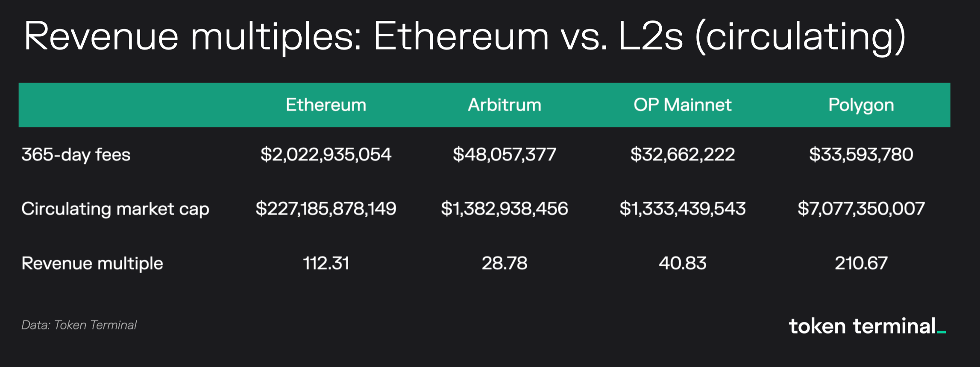Screen dimensions: 980x367
Task: Click the Ethereum column header
Action: click(326, 105)
